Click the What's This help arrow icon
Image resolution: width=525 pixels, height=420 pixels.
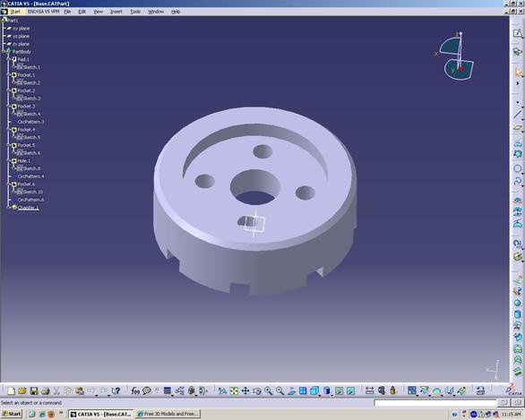[x=116, y=390]
